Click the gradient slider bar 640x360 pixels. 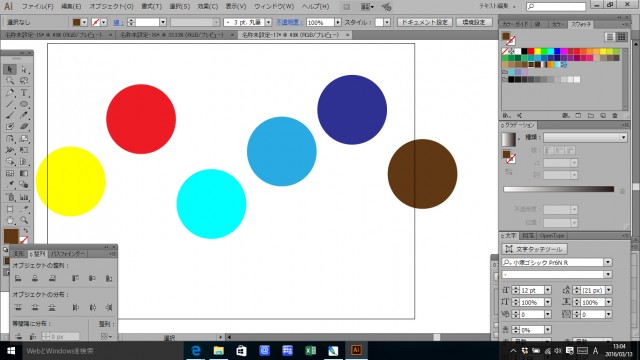point(558,189)
